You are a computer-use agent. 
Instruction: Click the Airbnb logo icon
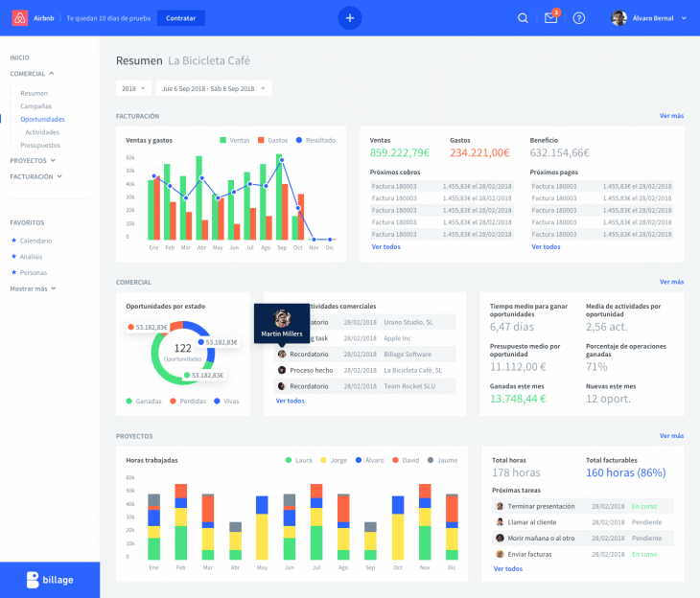coord(19,18)
